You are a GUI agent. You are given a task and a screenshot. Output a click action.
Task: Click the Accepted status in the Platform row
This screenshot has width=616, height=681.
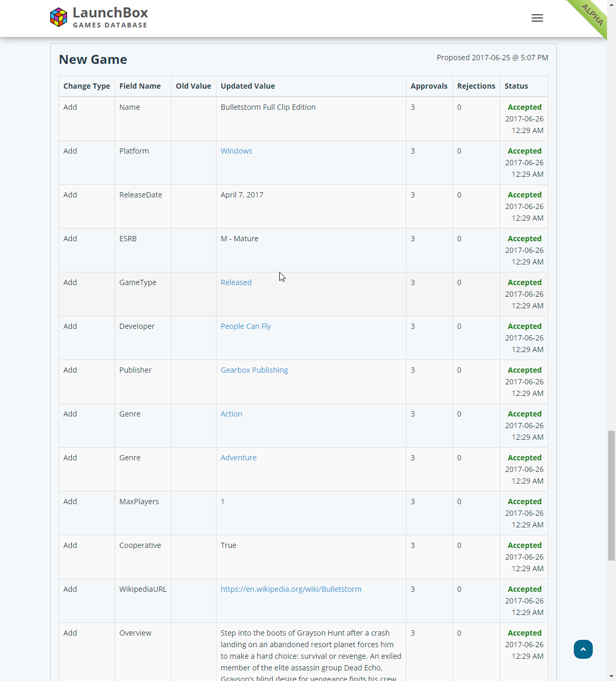[x=525, y=151]
